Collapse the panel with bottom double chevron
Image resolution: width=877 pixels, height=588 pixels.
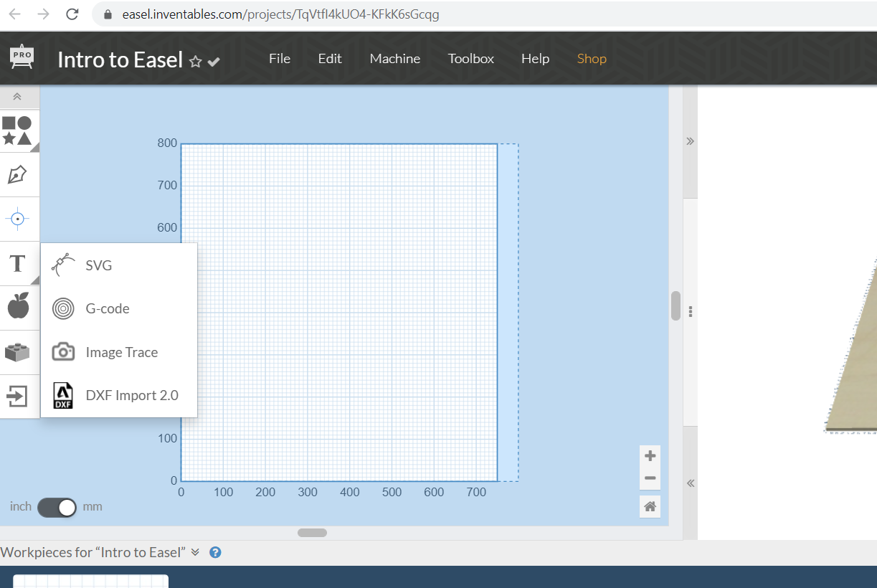(690, 483)
